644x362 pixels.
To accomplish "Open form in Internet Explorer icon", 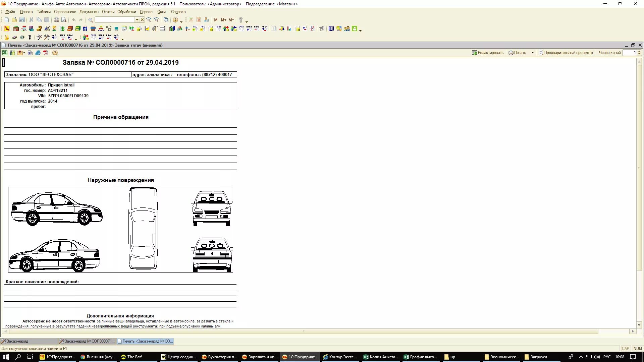I will click(38, 53).
